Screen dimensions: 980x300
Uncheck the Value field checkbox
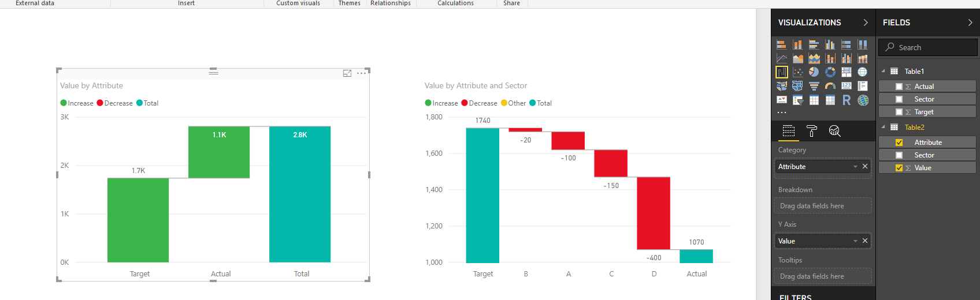point(899,168)
